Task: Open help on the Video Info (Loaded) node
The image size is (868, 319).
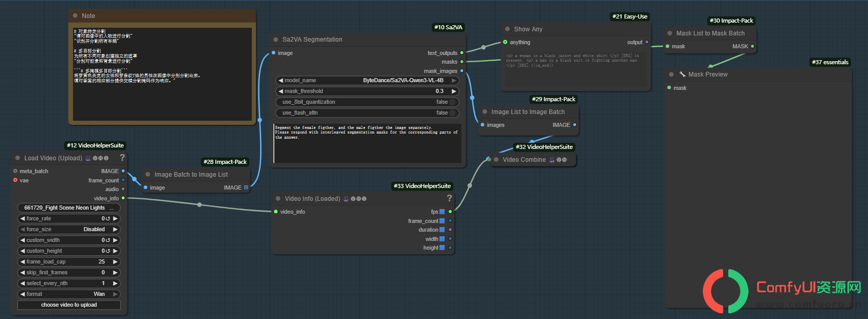Action: [x=450, y=198]
